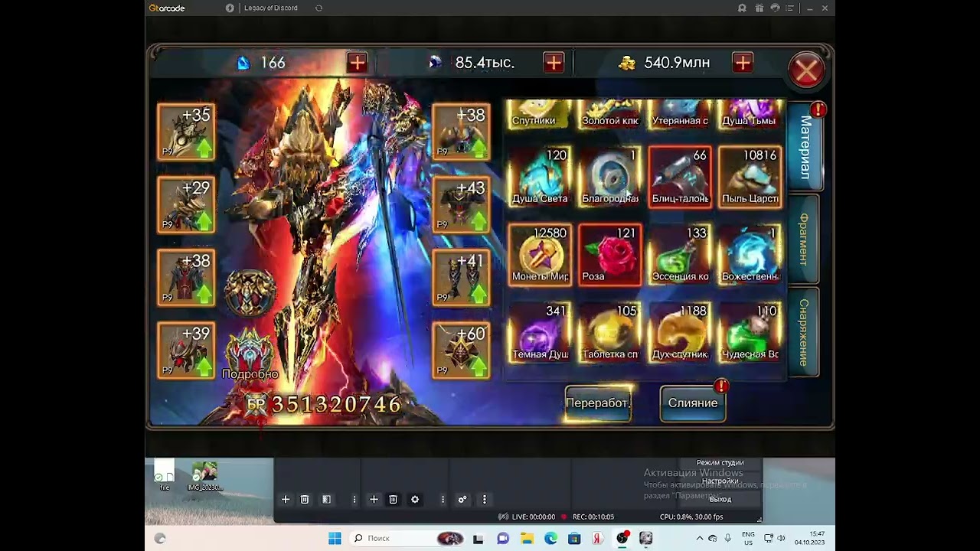Viewport: 980px width, 551px height.
Task: Open the Снаряжение tab
Action: tap(803, 332)
